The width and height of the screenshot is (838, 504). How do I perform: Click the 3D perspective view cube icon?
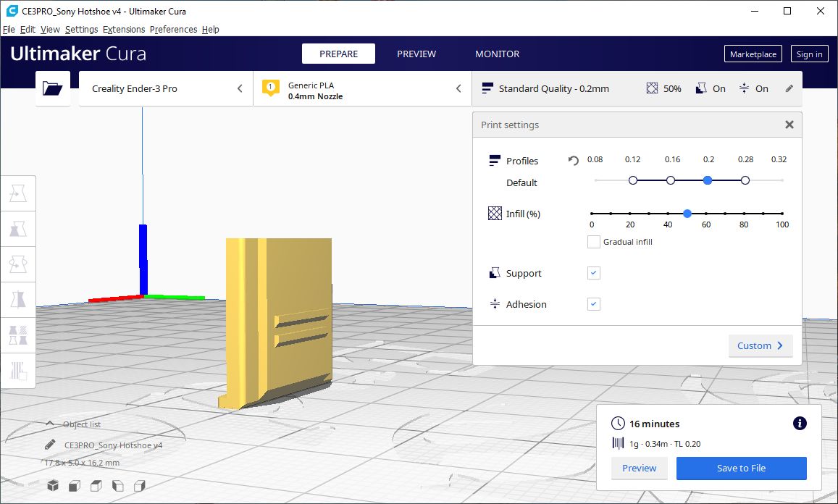pyautogui.click(x=53, y=485)
